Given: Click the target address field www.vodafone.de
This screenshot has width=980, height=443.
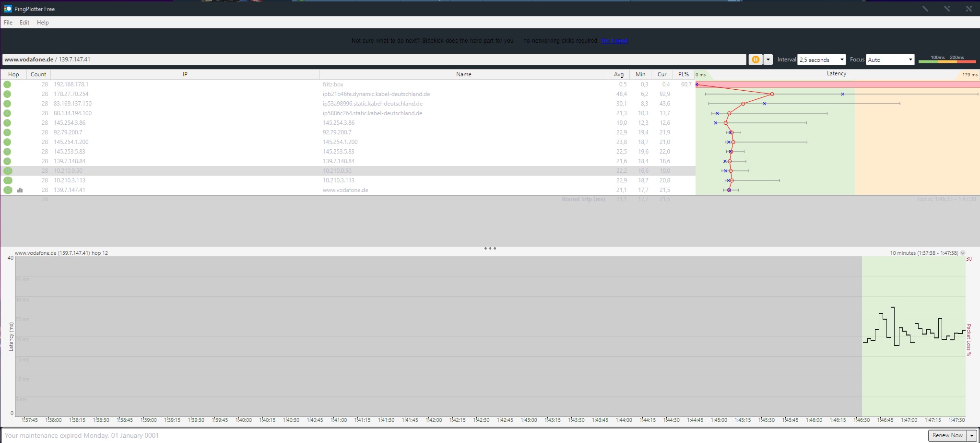Looking at the screenshot, I should coord(374,60).
